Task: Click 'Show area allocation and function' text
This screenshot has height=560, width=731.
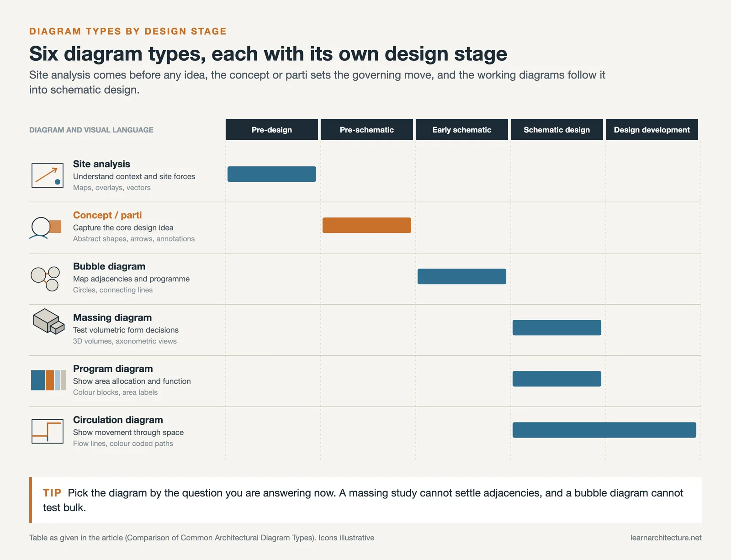Action: pyautogui.click(x=132, y=381)
